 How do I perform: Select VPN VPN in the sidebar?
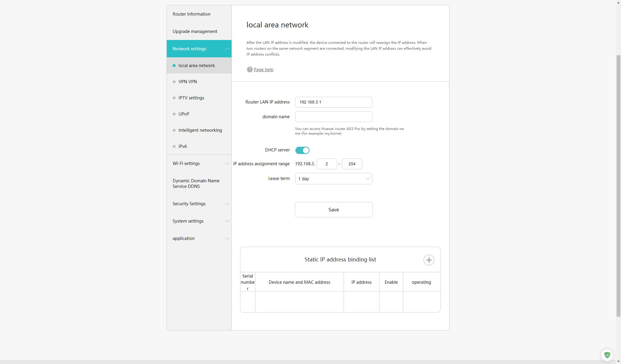188,82
